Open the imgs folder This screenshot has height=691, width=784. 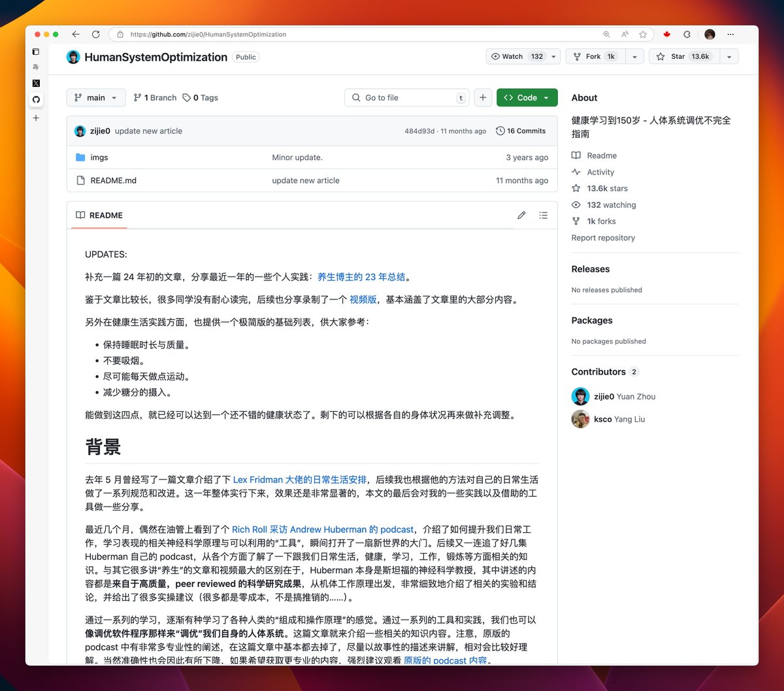pyautogui.click(x=99, y=157)
